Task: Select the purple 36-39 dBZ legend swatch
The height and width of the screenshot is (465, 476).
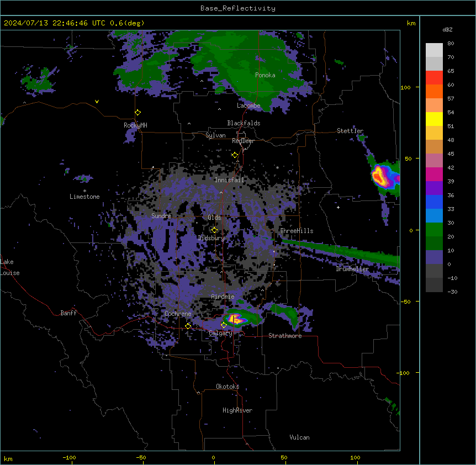Action: tap(434, 188)
